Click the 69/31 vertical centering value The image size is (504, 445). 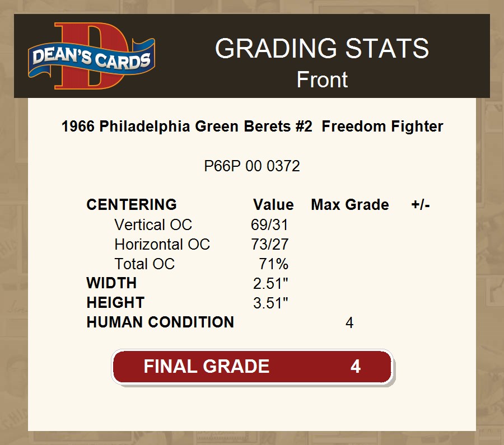269,225
